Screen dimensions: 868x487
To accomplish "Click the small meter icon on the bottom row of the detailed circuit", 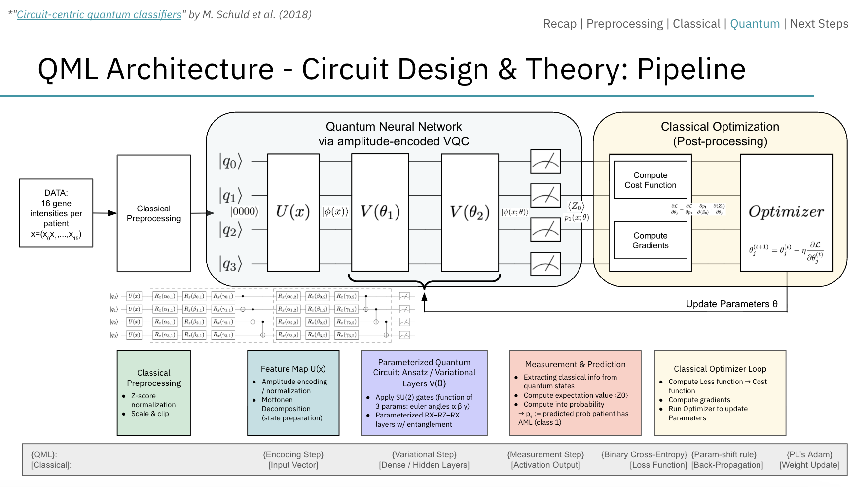I will (x=404, y=335).
